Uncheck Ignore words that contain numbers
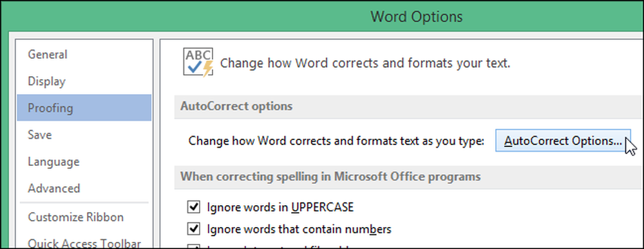644x249 pixels. click(193, 228)
